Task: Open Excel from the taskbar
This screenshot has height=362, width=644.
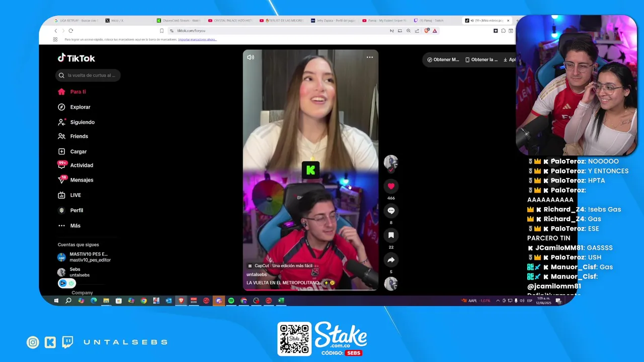Action: click(x=281, y=301)
